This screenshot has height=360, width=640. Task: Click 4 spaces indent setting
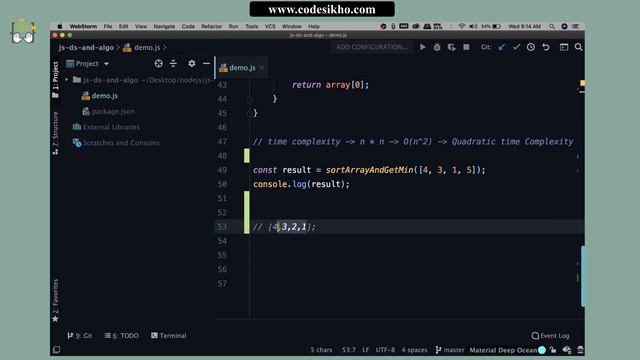point(414,350)
